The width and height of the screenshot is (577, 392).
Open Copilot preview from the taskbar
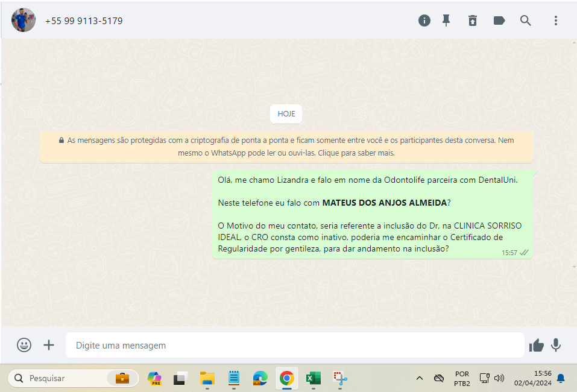[x=154, y=378]
